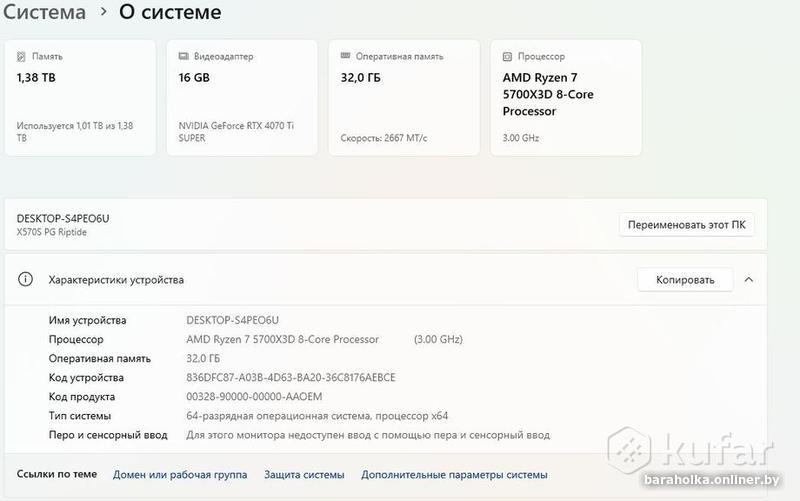Click the Характеристики устройства header text

click(116, 280)
